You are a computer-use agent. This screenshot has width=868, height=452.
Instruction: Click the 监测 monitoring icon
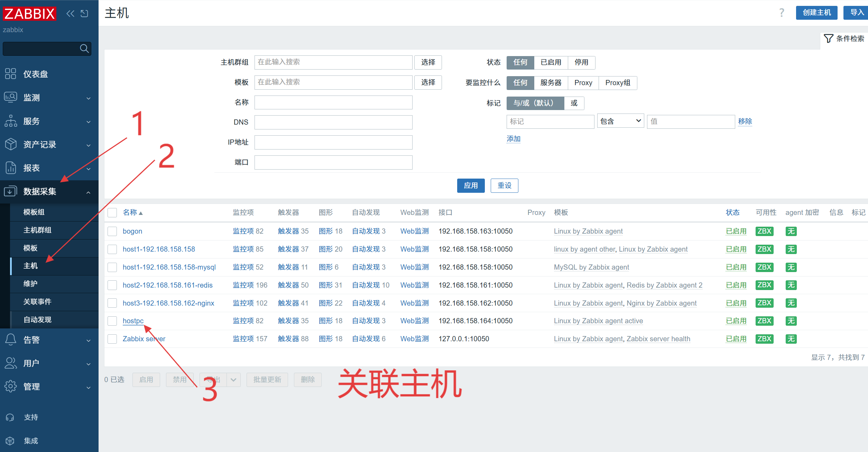coord(11,97)
